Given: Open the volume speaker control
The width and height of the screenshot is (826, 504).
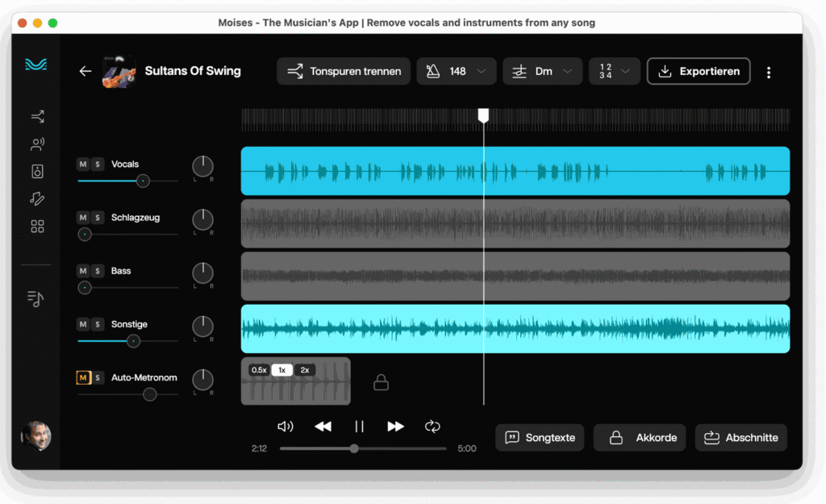Looking at the screenshot, I should pyautogui.click(x=285, y=427).
